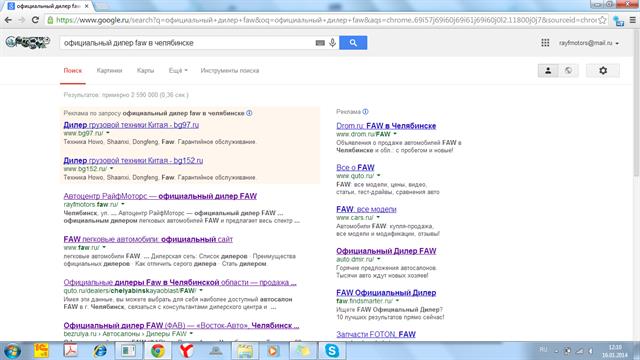
Task: Open Chrome menu with the hamburger icon
Action: 633,20
